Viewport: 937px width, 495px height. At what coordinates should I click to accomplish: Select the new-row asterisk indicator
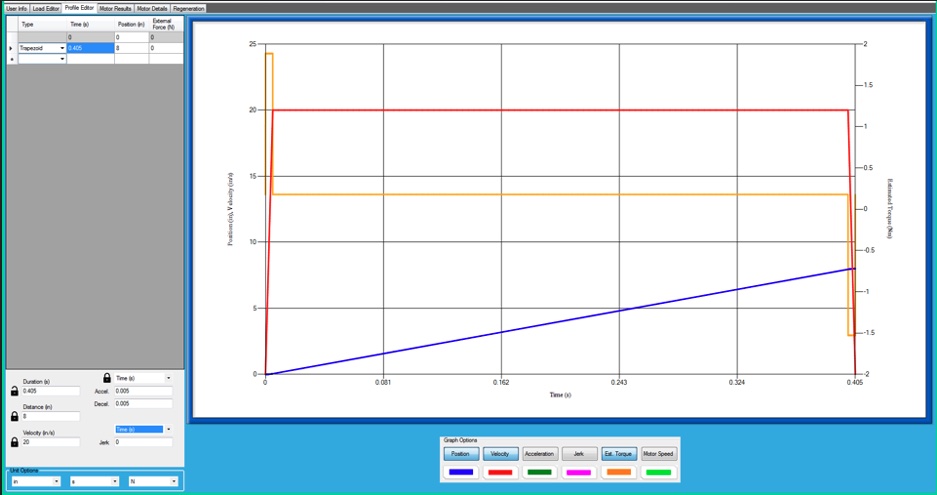[11, 59]
